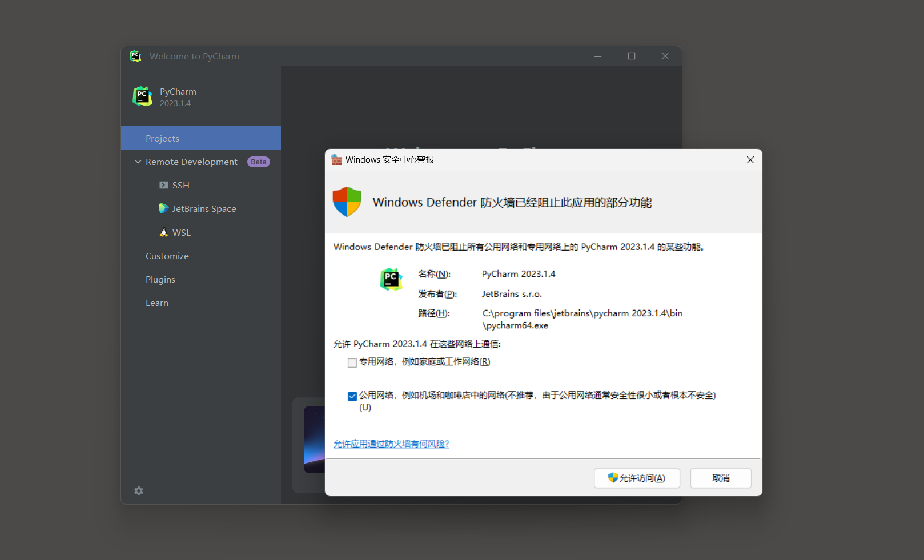Collapse the Remote Development section
This screenshot has height=560, width=924.
[x=138, y=162]
